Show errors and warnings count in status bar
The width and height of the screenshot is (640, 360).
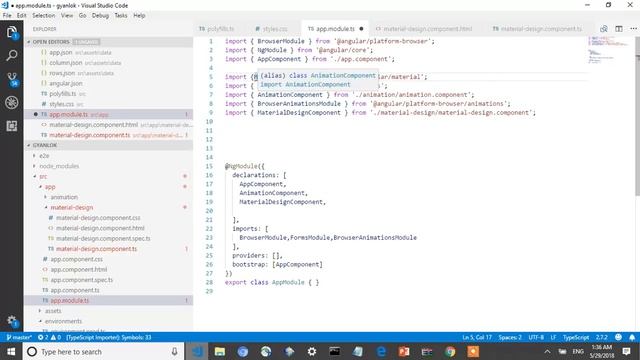pos(49,337)
